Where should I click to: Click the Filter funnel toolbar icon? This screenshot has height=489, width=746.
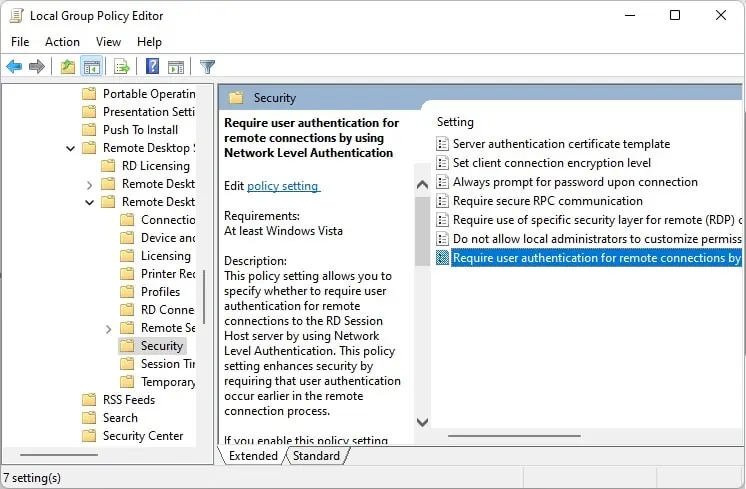click(207, 67)
